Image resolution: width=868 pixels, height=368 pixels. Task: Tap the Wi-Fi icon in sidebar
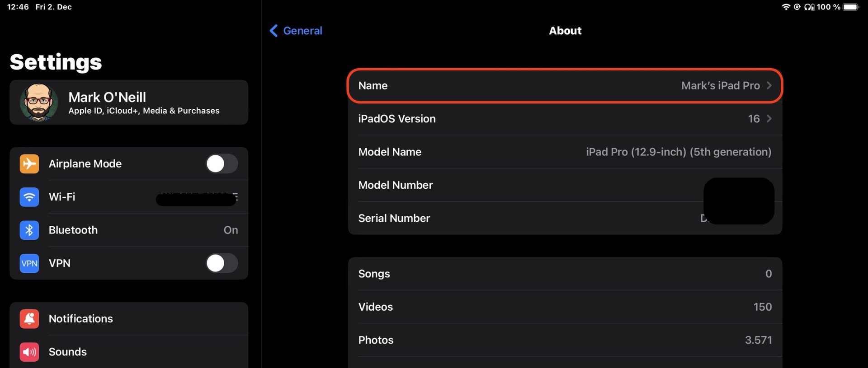click(29, 197)
